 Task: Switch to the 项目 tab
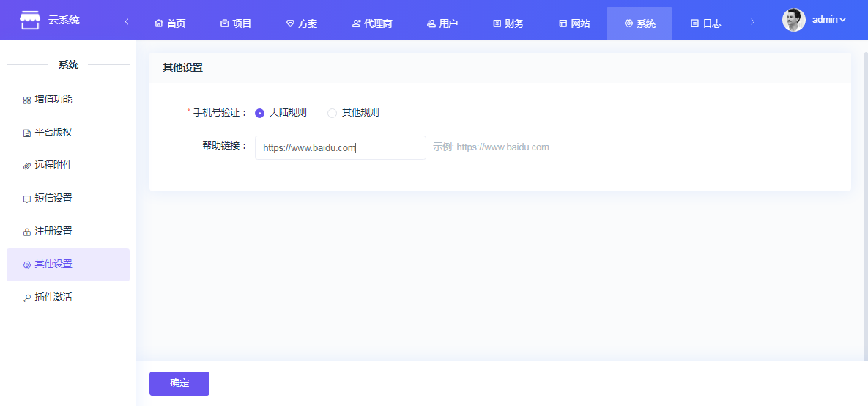click(x=236, y=23)
